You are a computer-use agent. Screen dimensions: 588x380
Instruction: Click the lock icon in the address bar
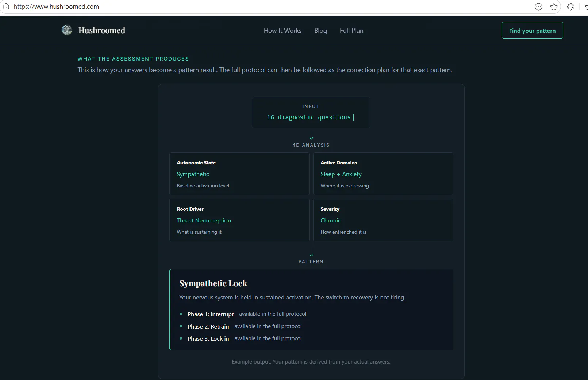(x=6, y=7)
